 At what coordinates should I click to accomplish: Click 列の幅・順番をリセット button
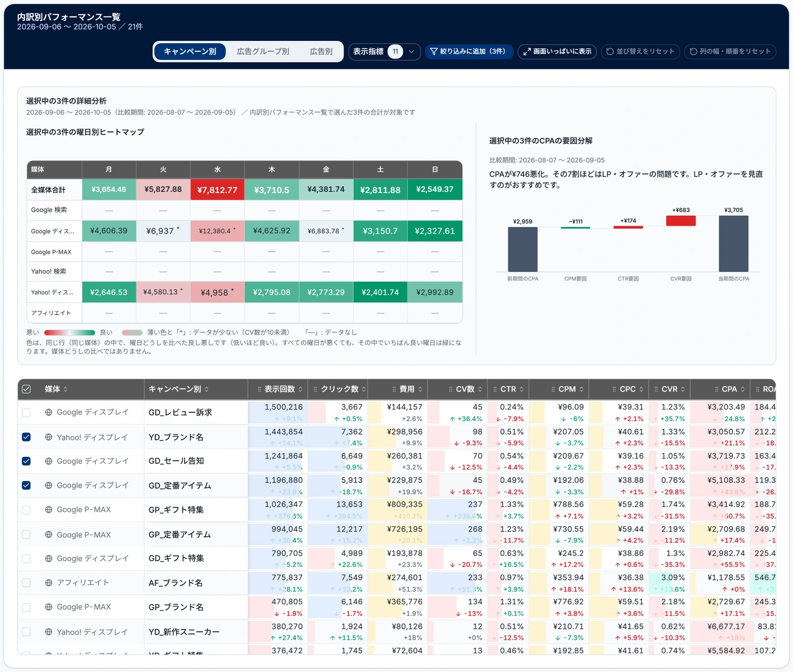(730, 51)
